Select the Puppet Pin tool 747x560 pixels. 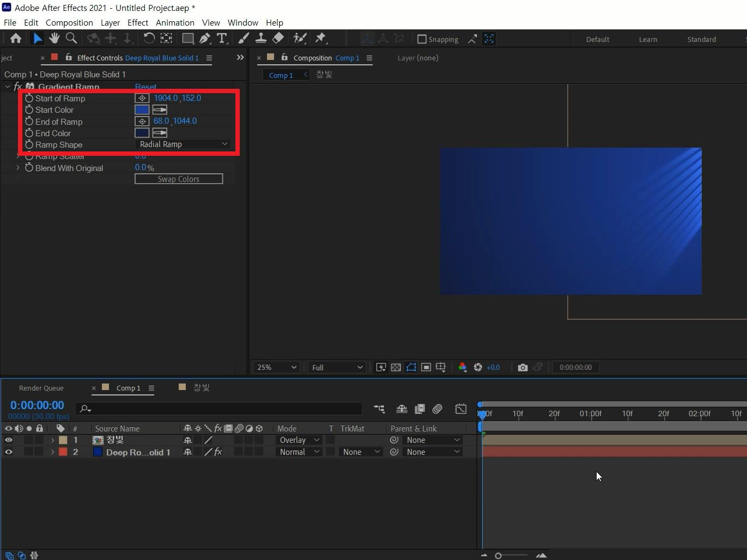point(320,38)
